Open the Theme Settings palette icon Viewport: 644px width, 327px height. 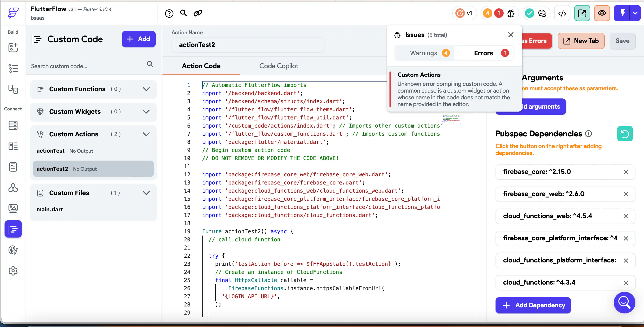13,250
